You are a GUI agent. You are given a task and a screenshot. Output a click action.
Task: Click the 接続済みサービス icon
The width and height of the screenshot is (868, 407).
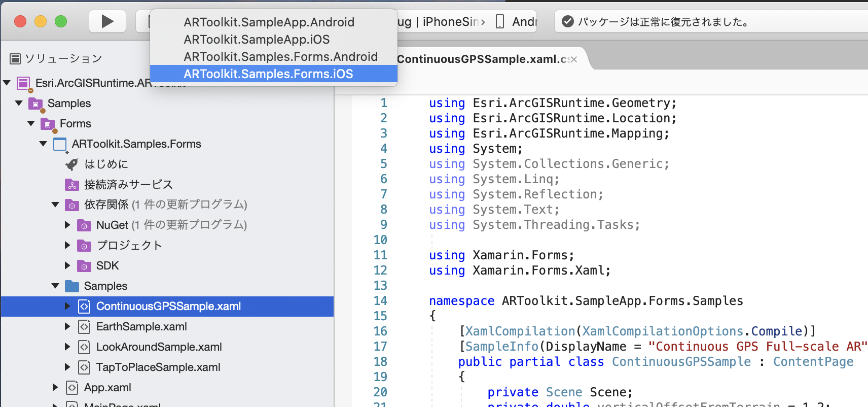pos(72,185)
